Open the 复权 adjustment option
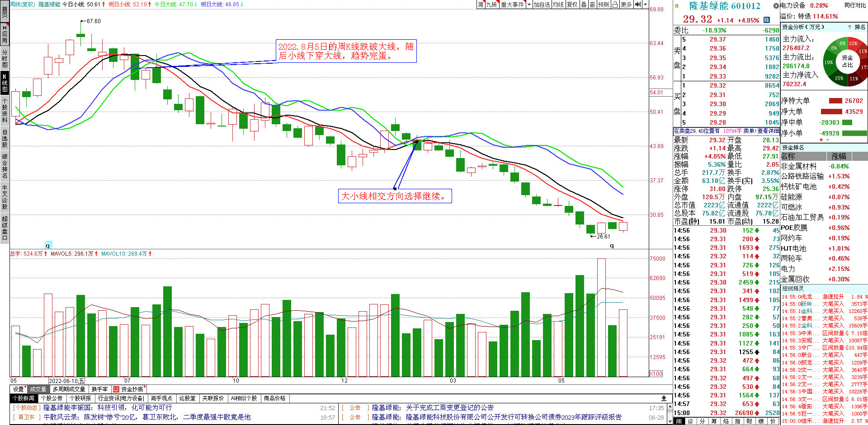868x425 pixels. pos(572,5)
